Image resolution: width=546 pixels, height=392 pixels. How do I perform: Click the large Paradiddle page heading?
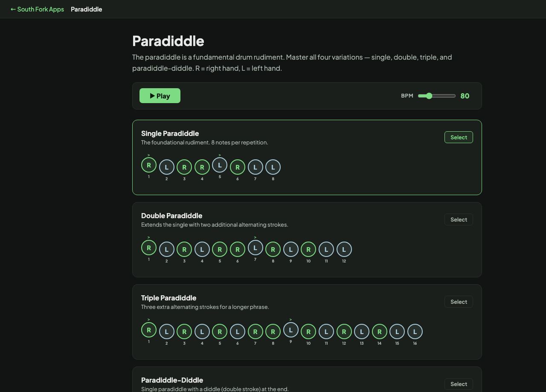point(168,41)
